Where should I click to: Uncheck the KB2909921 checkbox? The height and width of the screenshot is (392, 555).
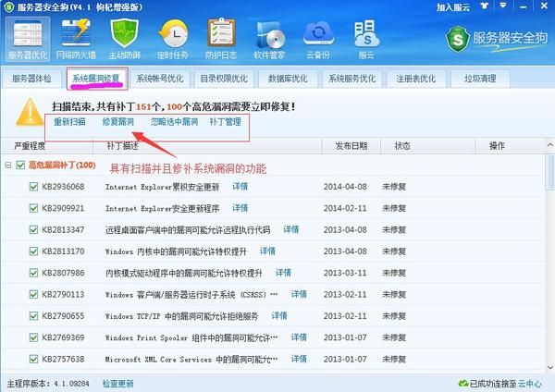click(x=33, y=208)
